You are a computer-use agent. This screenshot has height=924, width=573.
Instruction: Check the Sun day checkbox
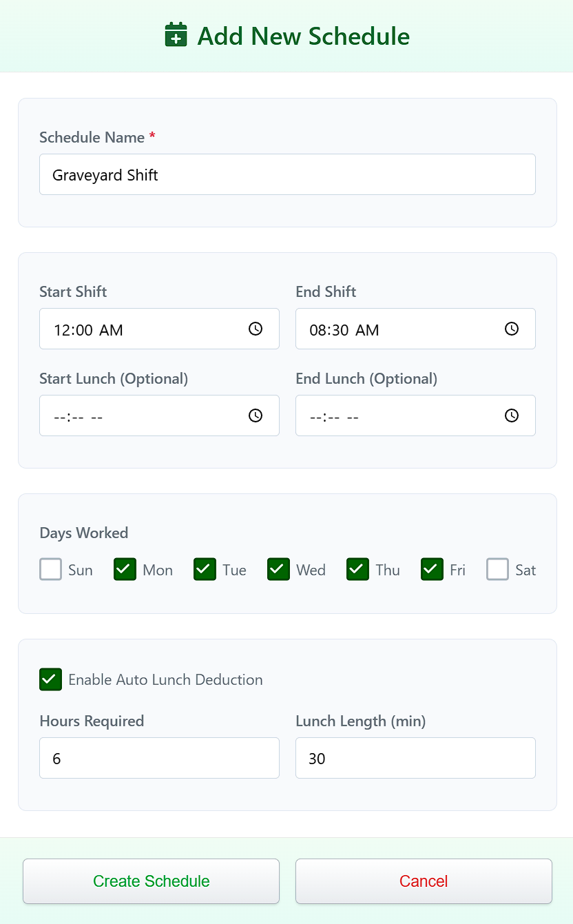pyautogui.click(x=50, y=569)
